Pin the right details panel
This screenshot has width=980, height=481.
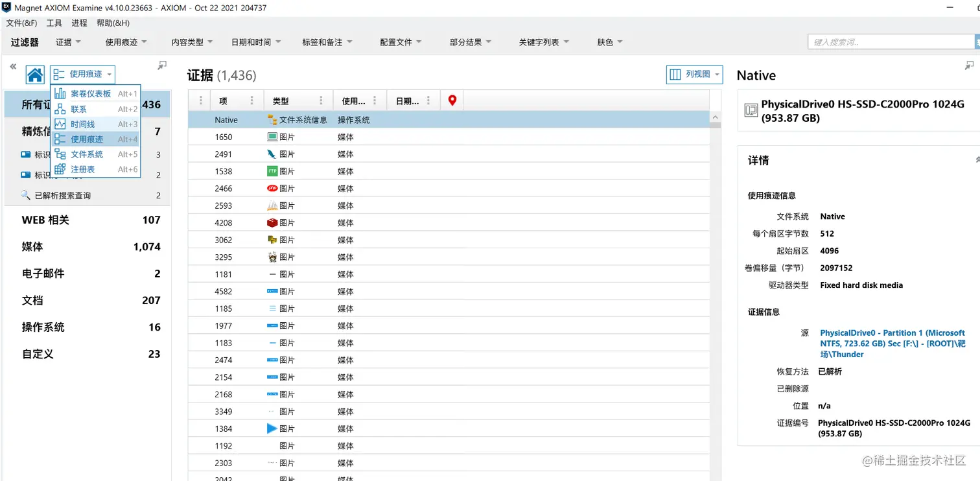click(969, 65)
